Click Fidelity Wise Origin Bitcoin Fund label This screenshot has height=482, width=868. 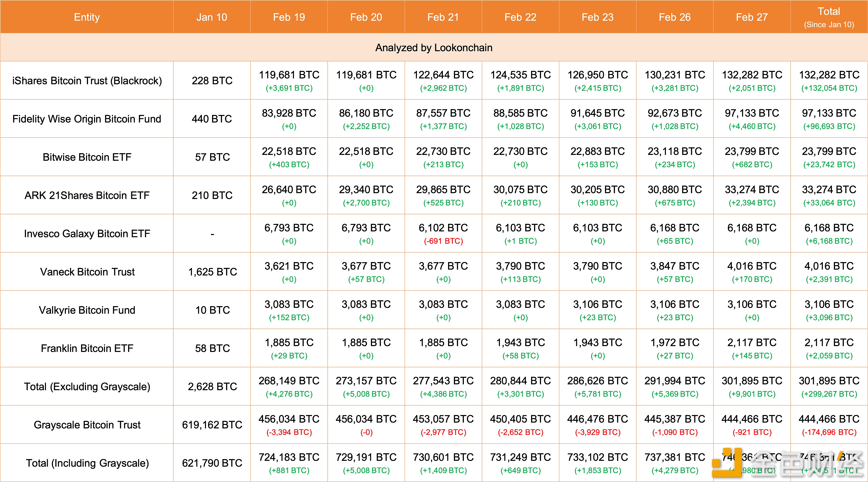coord(87,119)
